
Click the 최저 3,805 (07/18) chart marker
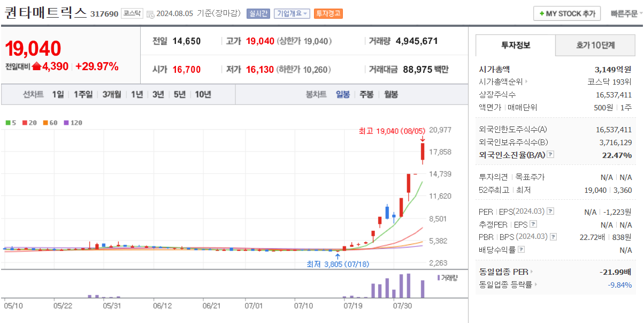click(338, 264)
